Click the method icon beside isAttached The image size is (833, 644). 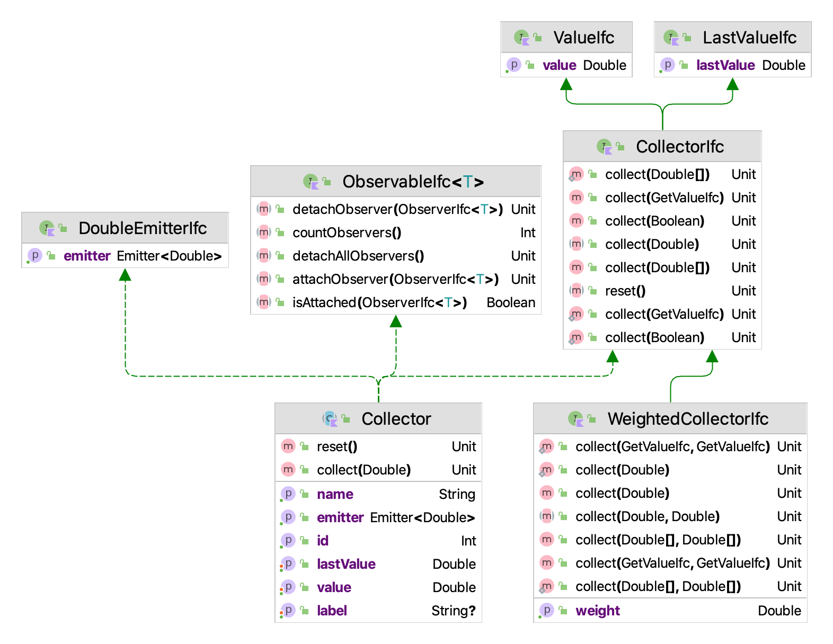264,302
